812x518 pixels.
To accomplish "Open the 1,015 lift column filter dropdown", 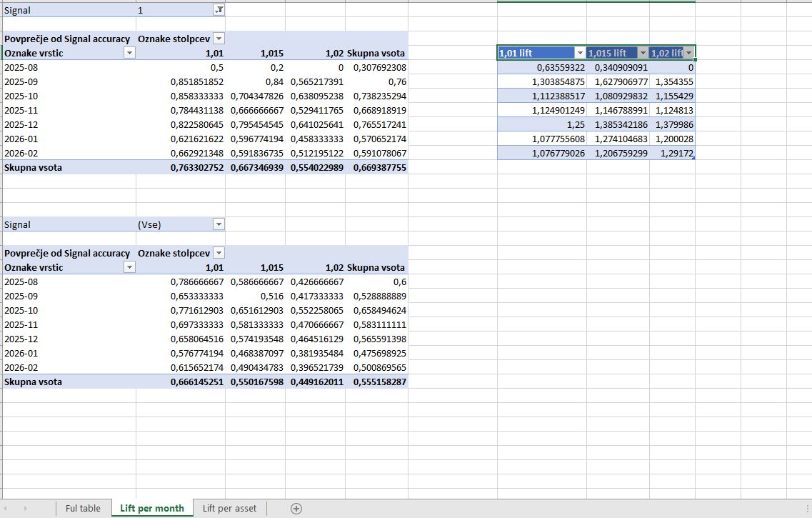I will point(642,53).
